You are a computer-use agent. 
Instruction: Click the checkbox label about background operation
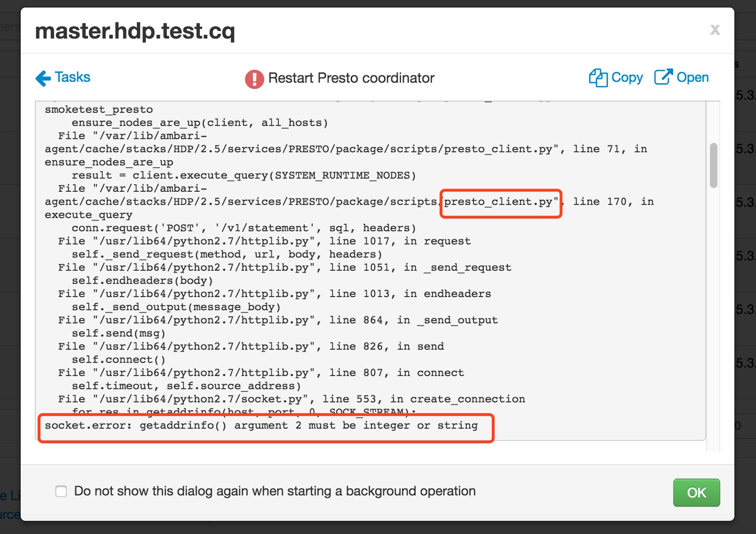tap(275, 491)
